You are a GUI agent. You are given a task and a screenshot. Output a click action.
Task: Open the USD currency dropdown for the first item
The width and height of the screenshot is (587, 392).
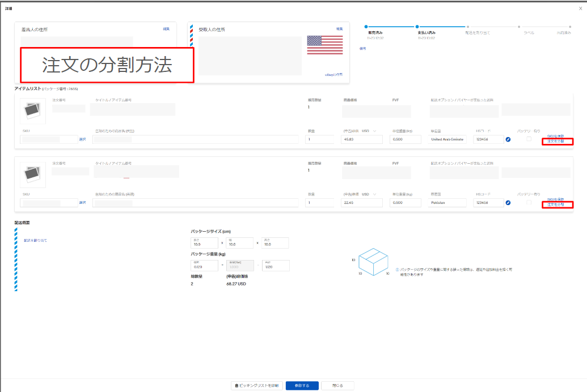(x=375, y=130)
